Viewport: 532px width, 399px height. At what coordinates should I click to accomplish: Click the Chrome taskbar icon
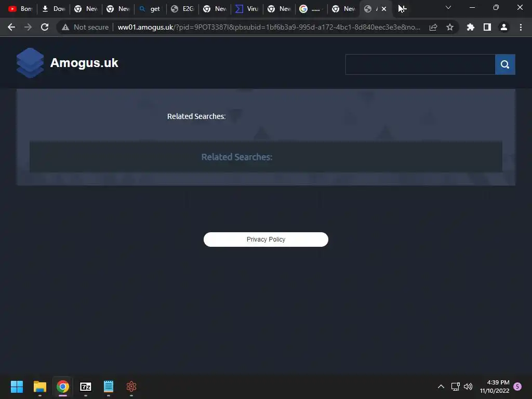point(63,387)
